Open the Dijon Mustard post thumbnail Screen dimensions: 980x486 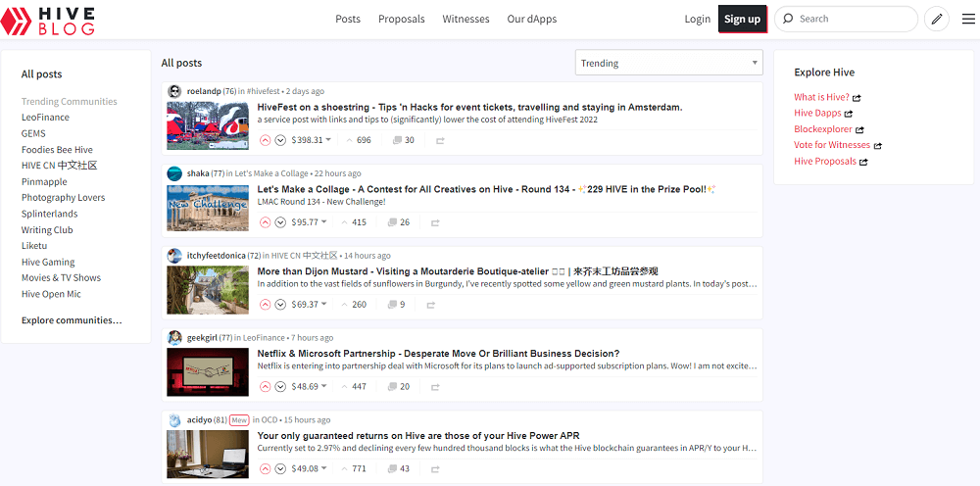(x=208, y=290)
